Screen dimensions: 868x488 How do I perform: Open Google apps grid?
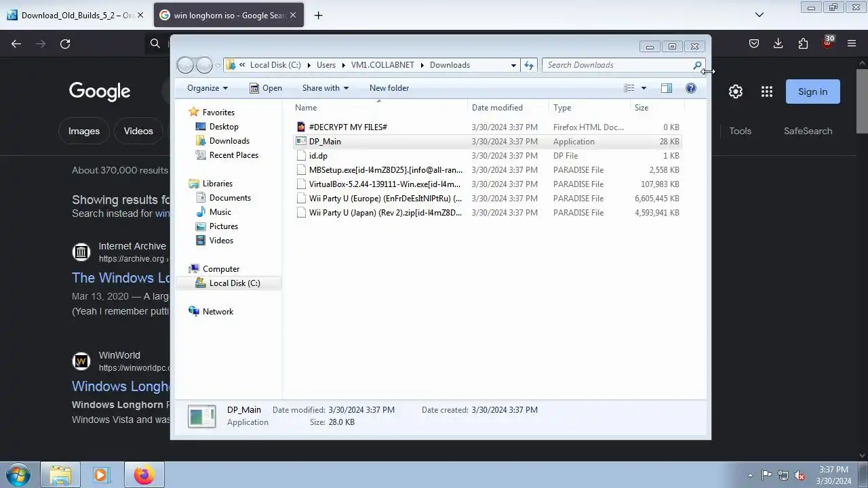[767, 91]
